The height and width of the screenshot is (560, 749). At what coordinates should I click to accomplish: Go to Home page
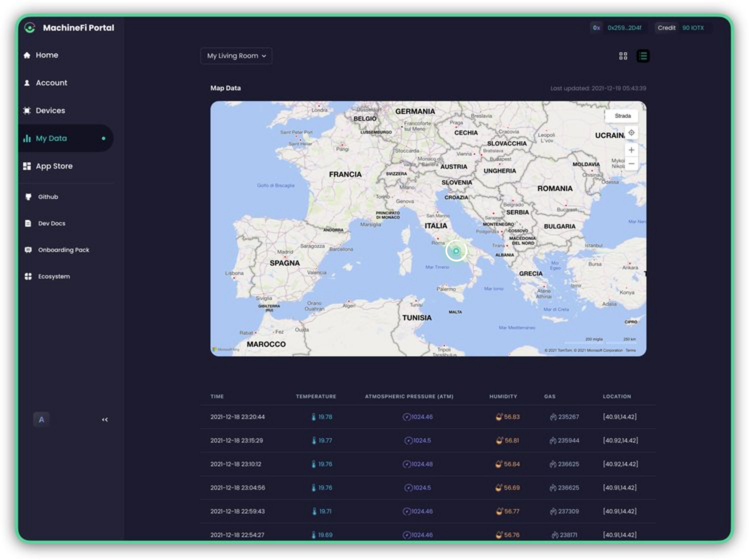pyautogui.click(x=46, y=55)
